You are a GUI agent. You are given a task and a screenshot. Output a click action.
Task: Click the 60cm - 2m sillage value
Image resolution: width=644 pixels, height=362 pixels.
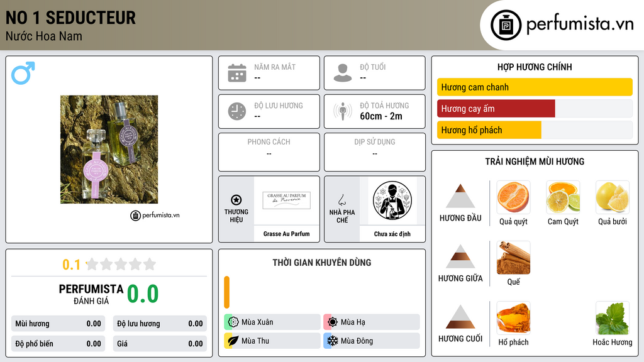[381, 116]
